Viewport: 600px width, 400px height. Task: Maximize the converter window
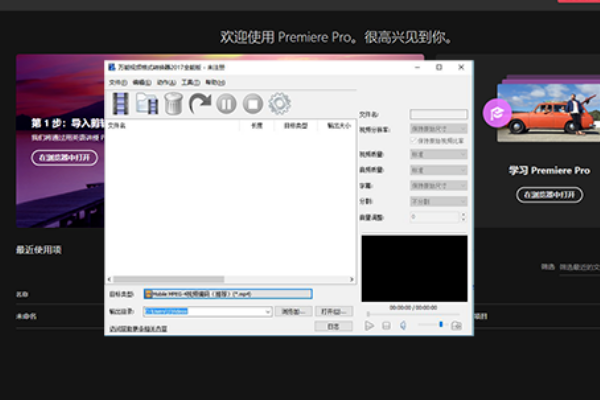[439, 67]
